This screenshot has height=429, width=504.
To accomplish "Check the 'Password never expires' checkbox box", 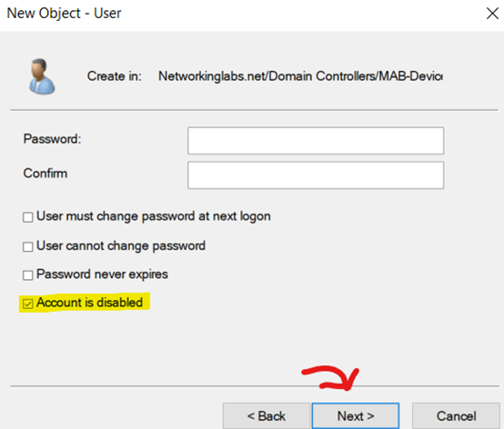I will click(28, 275).
